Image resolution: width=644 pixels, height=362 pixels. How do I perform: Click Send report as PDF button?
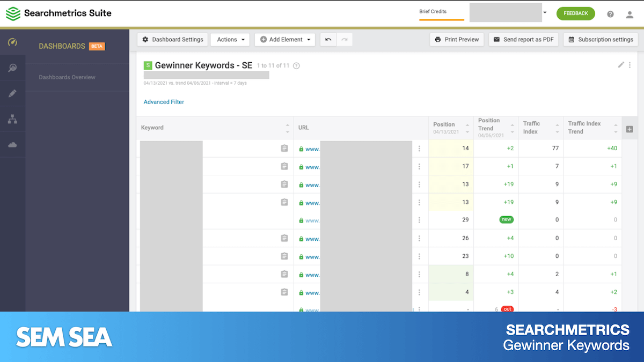(523, 40)
